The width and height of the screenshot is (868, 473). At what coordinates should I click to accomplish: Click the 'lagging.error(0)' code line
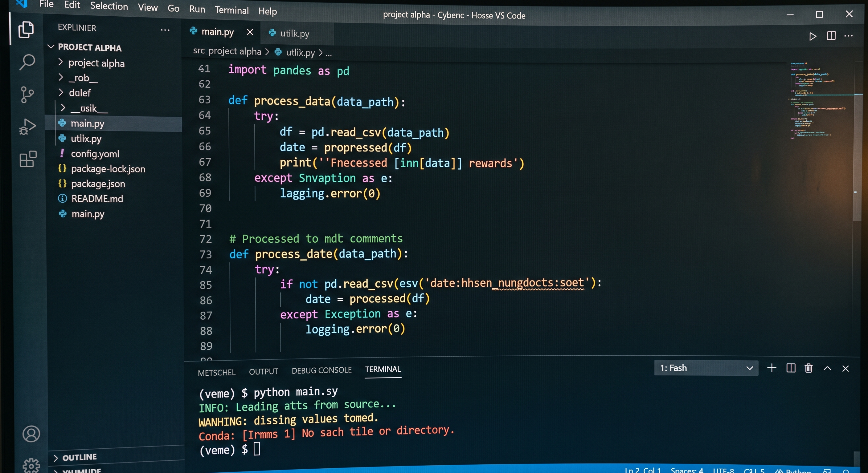pyautogui.click(x=330, y=194)
